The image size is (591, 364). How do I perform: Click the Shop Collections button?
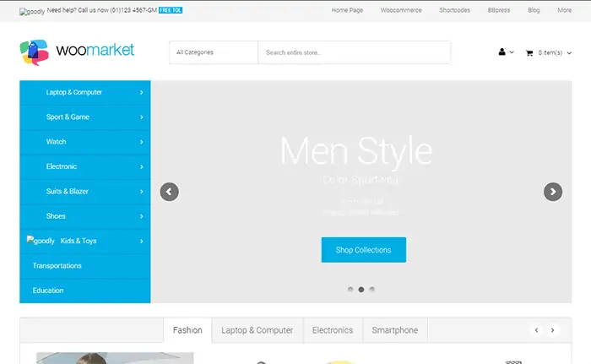pyautogui.click(x=364, y=250)
